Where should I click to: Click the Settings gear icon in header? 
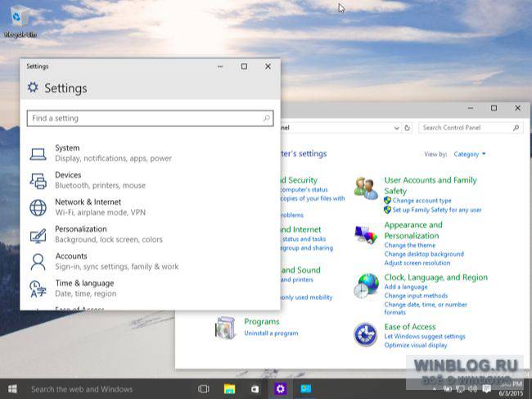pyautogui.click(x=33, y=88)
